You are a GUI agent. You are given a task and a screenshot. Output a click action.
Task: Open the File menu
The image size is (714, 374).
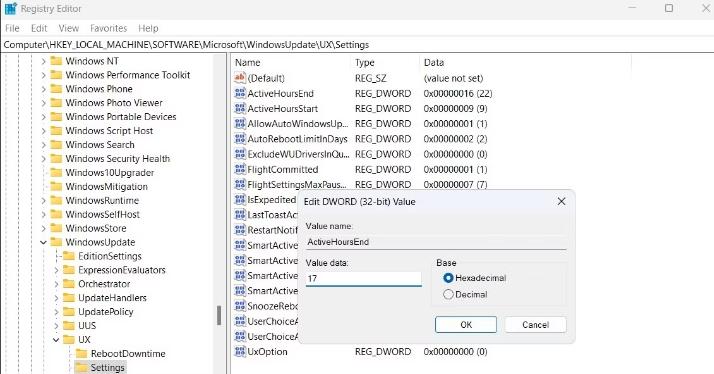(12, 28)
